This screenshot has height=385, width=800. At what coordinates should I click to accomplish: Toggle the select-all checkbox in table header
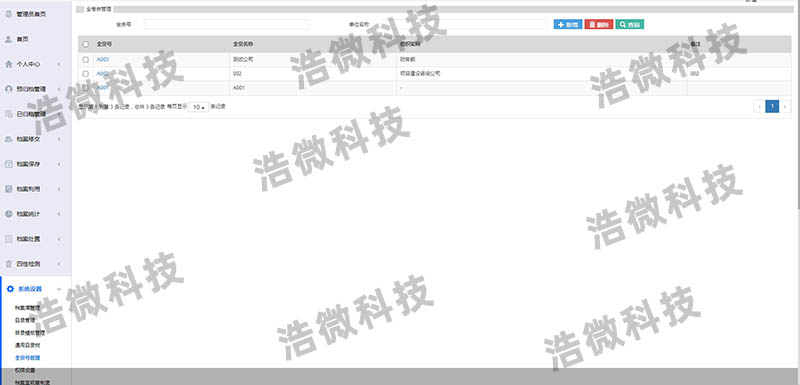(86, 44)
